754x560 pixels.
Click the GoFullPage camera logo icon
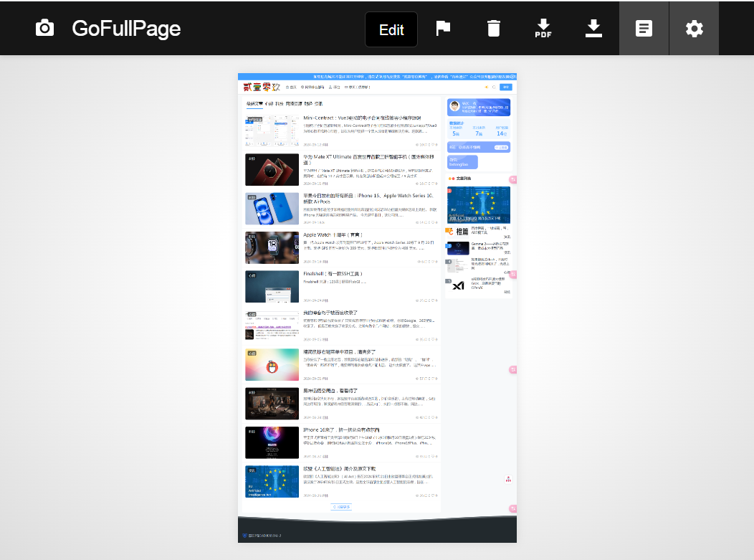click(44, 29)
